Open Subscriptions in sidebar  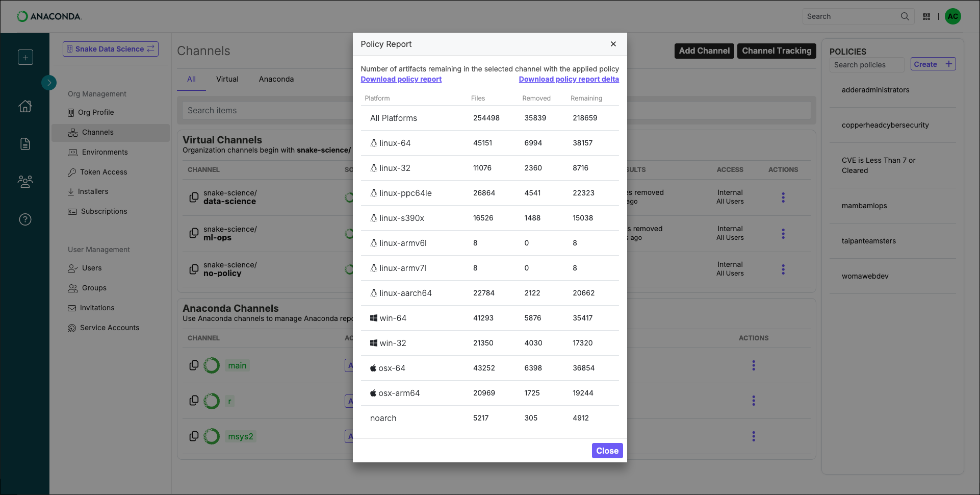pyautogui.click(x=111, y=211)
